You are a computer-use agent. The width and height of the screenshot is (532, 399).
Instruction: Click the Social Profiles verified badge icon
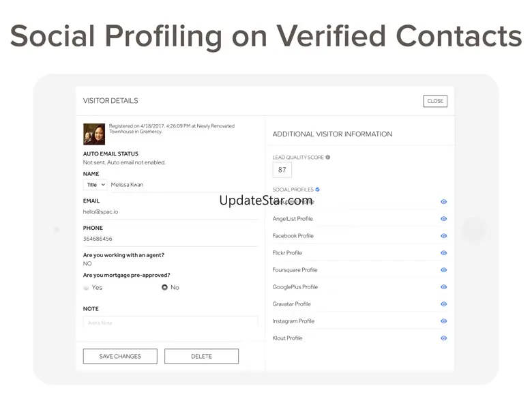tap(318, 190)
